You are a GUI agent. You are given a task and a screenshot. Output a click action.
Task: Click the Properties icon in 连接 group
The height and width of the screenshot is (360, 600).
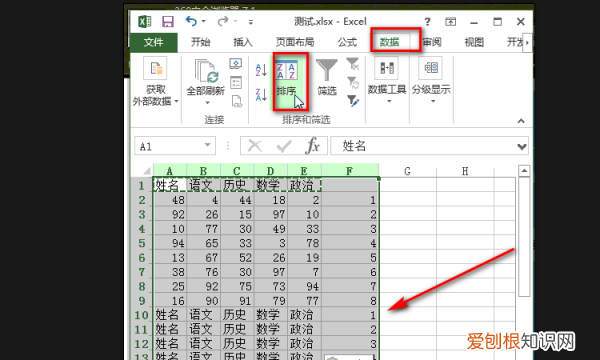coord(236,82)
